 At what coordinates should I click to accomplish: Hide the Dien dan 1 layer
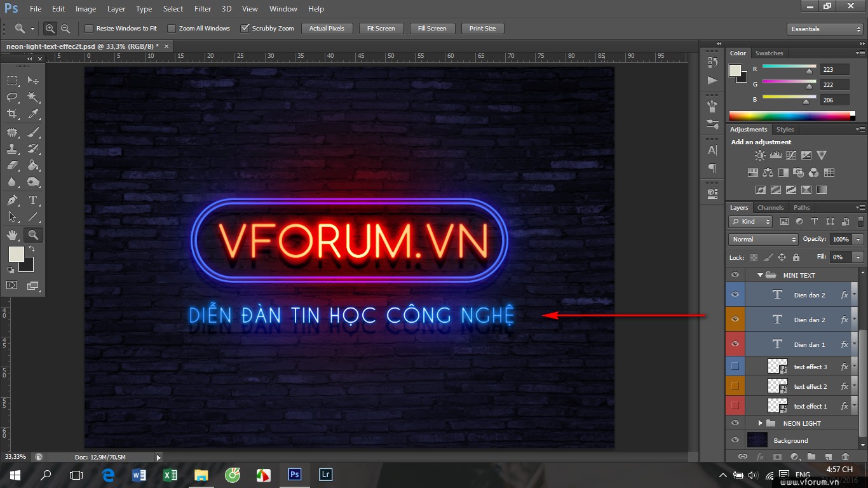[735, 344]
